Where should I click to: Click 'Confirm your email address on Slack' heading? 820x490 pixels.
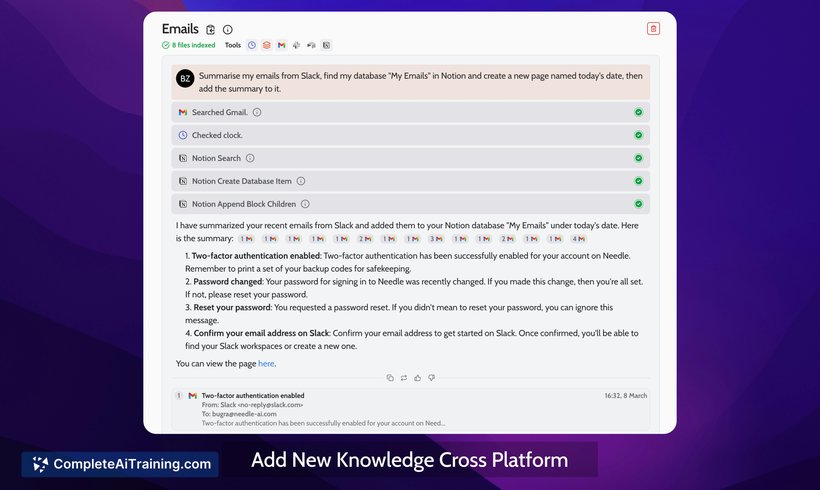click(261, 333)
